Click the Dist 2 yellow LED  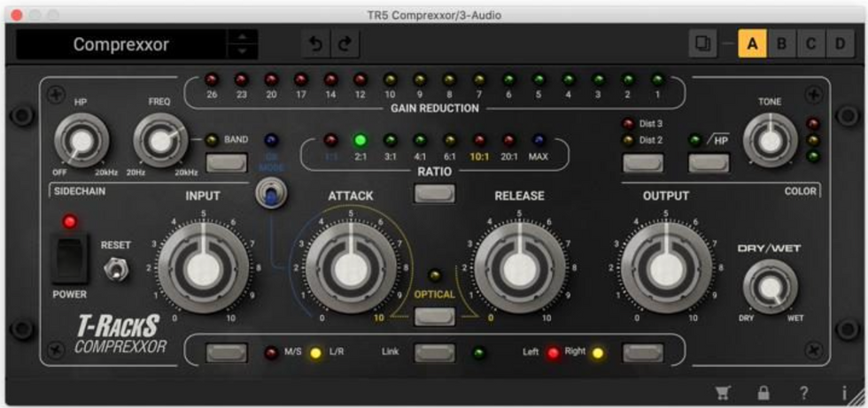coord(628,141)
